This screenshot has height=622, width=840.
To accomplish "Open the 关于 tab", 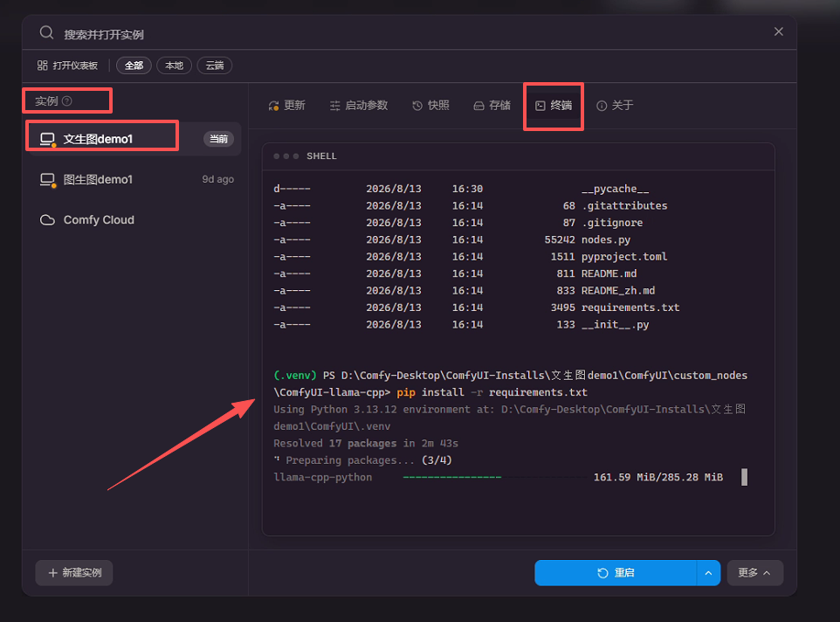I will coord(615,106).
